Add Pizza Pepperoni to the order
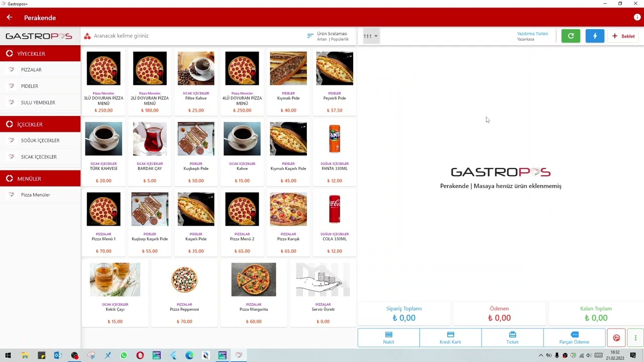644x362 pixels. pos(185,293)
